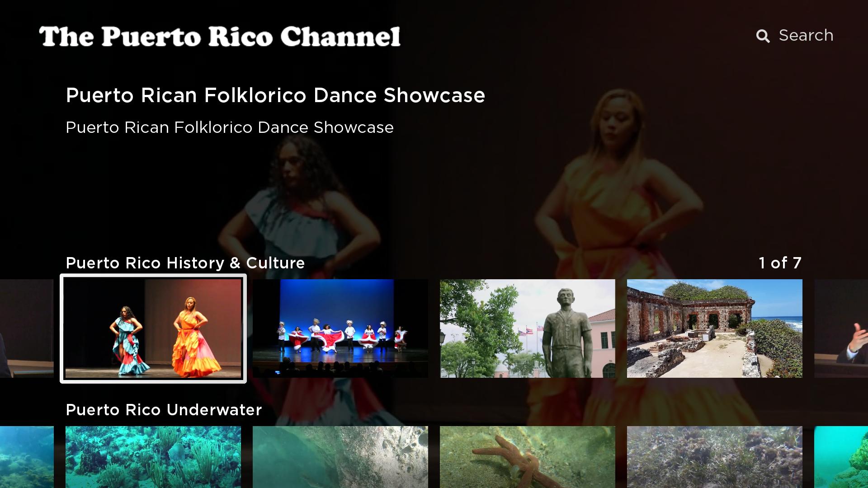Open the partial green coral thumbnail at the right edge of the Underwater row
The image size is (868, 488).
(841, 457)
